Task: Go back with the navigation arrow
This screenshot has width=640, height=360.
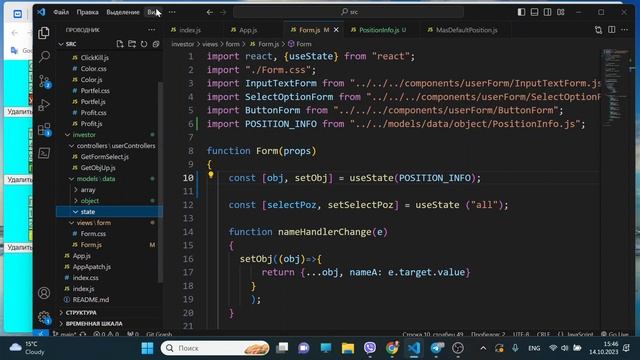Action: point(210,12)
